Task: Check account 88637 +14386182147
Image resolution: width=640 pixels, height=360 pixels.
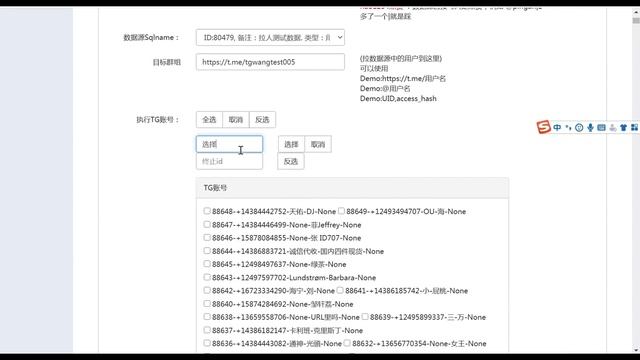Action: [x=207, y=330]
